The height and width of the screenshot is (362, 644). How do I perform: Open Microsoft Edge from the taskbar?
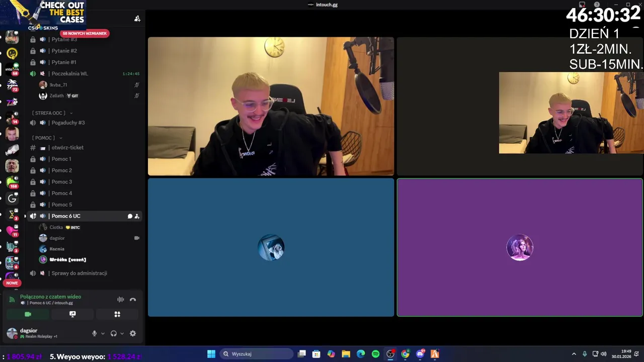pos(361,354)
